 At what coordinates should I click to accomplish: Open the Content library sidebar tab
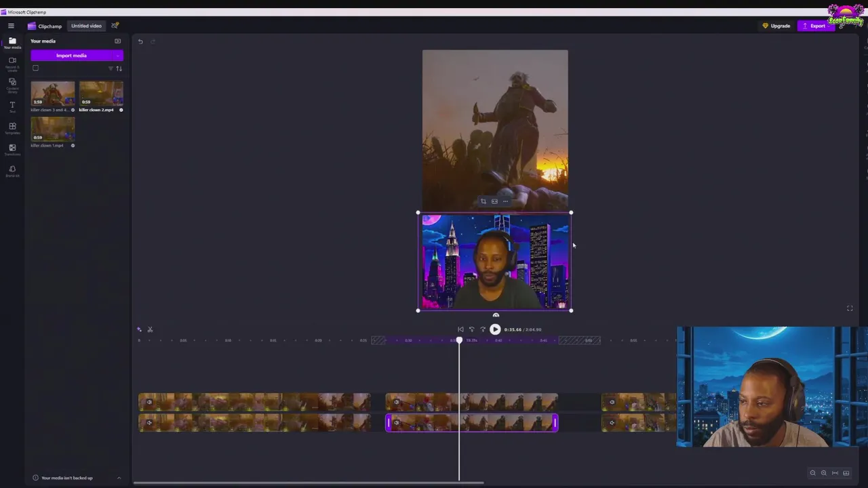(12, 85)
